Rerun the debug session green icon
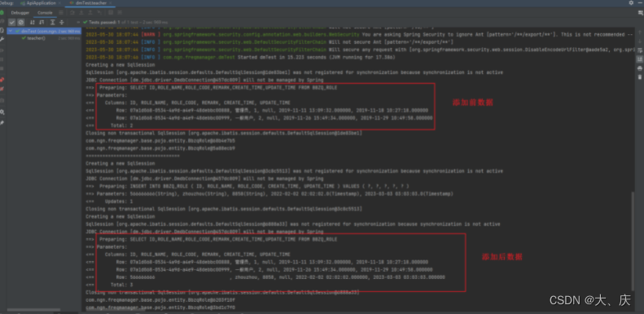The image size is (644, 314). click(2, 13)
